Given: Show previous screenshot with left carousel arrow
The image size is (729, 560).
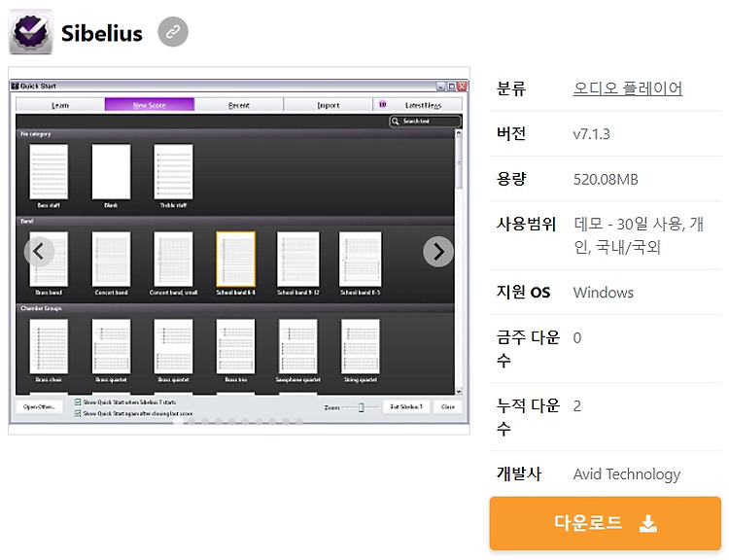Looking at the screenshot, I should click(39, 252).
